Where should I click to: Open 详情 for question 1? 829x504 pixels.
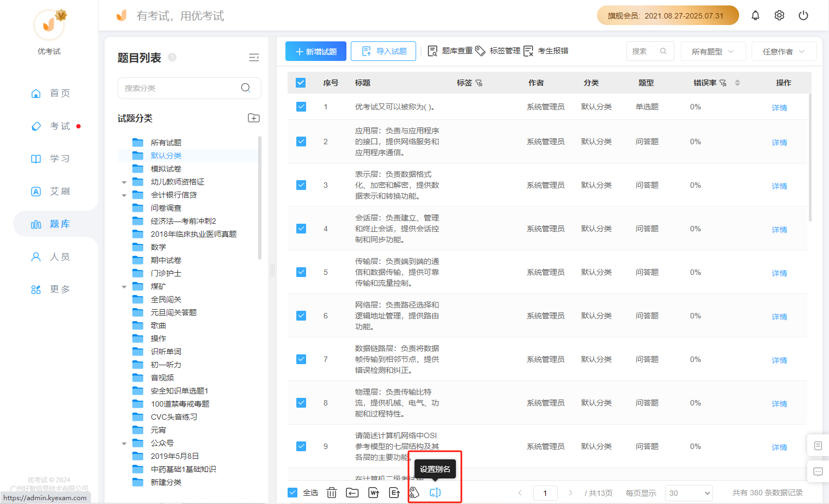779,108
